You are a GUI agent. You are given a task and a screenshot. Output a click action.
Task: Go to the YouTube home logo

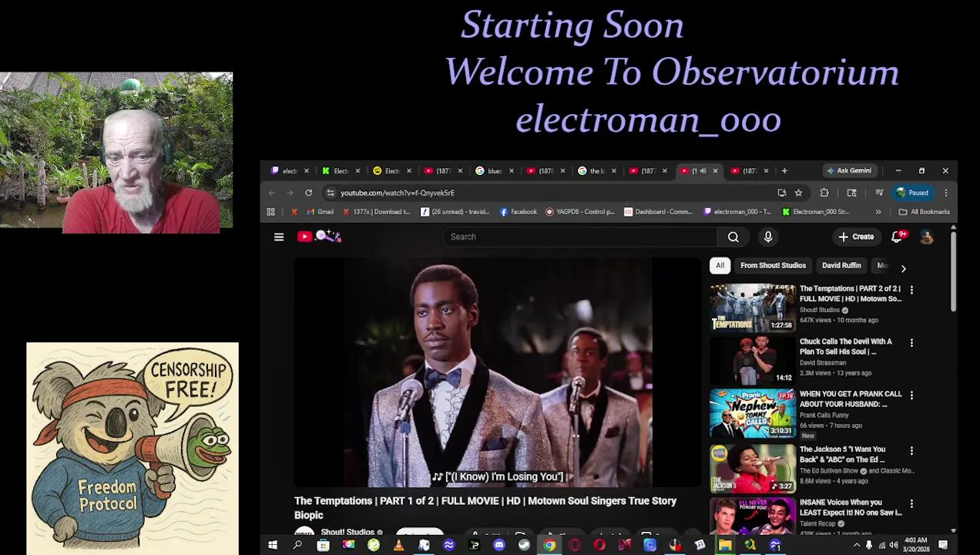319,237
